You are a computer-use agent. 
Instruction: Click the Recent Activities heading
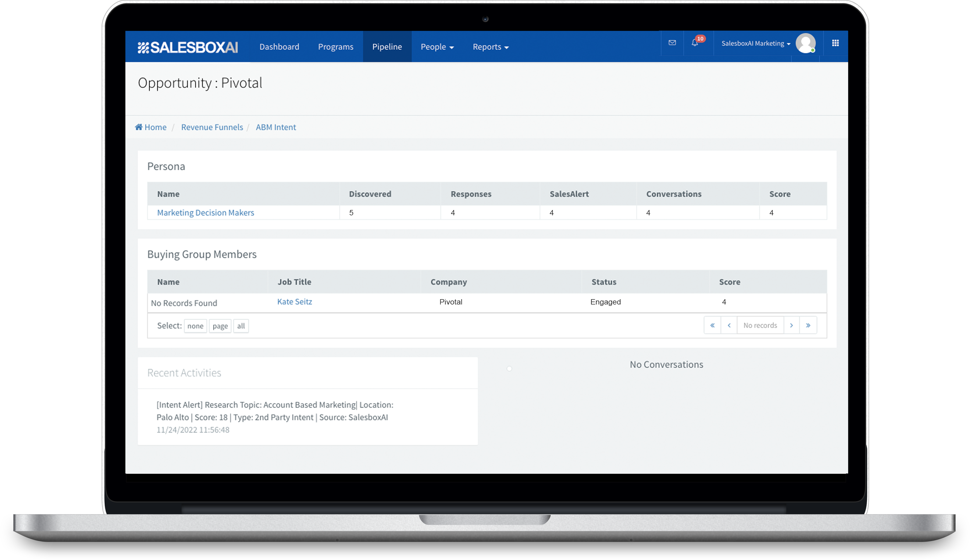(184, 373)
